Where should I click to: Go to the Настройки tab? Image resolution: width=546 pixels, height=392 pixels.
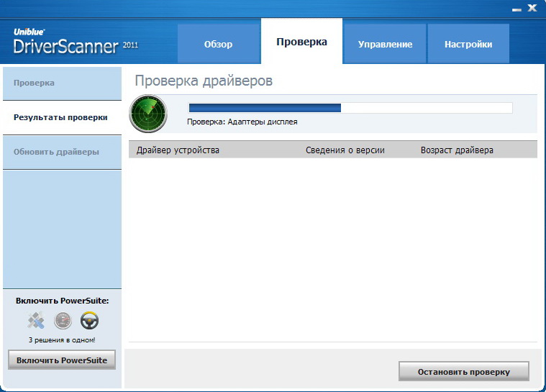coord(468,44)
